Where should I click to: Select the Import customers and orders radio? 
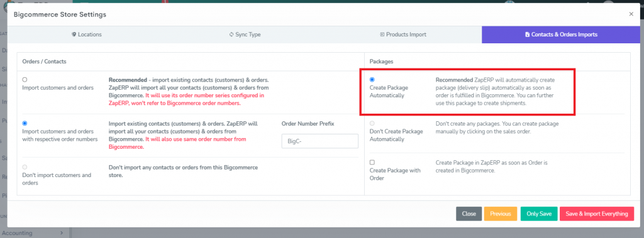pyautogui.click(x=25, y=80)
